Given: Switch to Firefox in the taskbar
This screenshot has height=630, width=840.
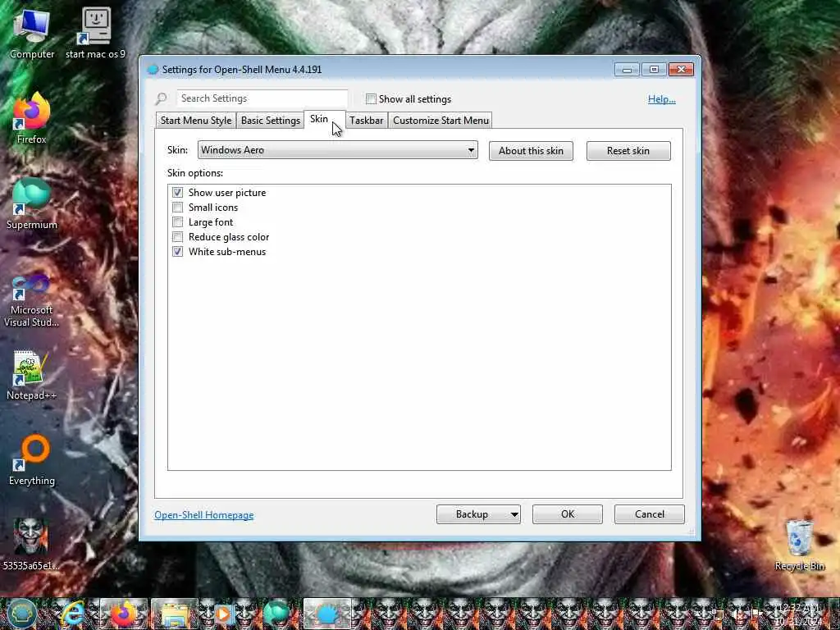Looking at the screenshot, I should [x=123, y=614].
